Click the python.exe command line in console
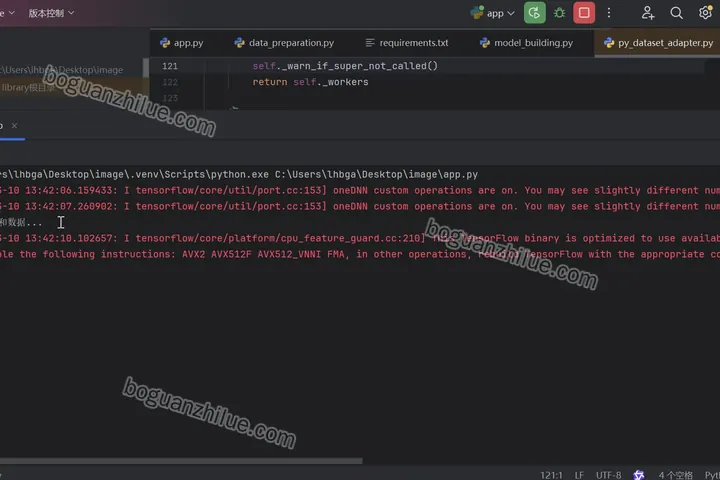The height and width of the screenshot is (480, 720). tap(239, 175)
